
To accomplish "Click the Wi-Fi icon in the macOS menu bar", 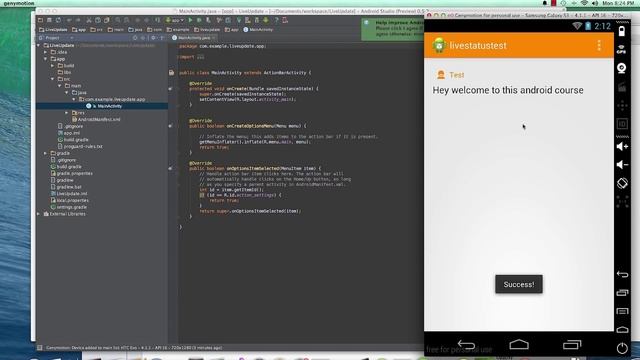I will click(x=584, y=3).
